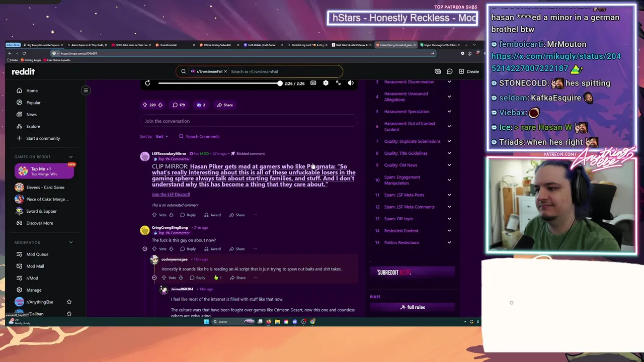
Task: Enter fullscreen on the video player
Action: click(x=338, y=83)
